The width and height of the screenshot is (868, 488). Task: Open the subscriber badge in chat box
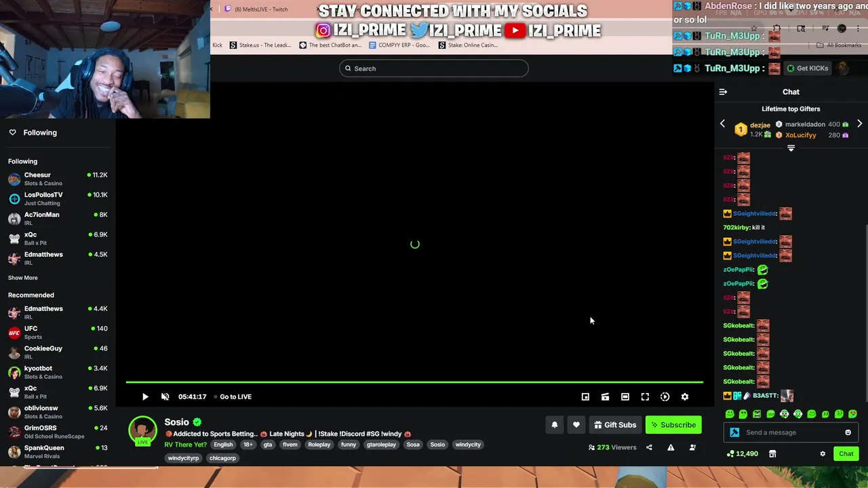pos(734,432)
